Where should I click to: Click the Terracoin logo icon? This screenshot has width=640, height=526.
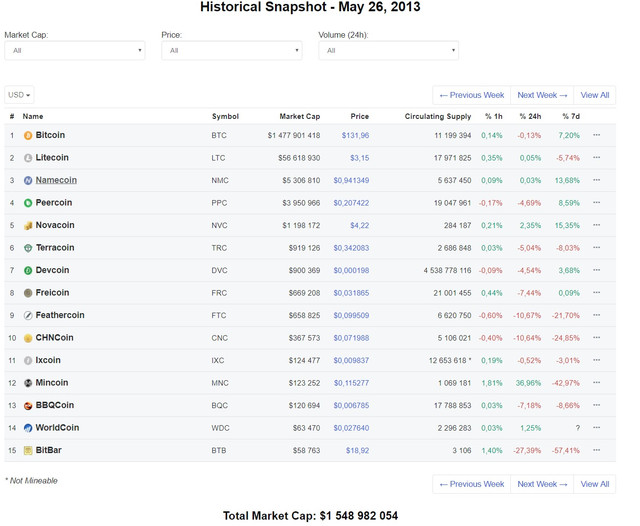[28, 248]
